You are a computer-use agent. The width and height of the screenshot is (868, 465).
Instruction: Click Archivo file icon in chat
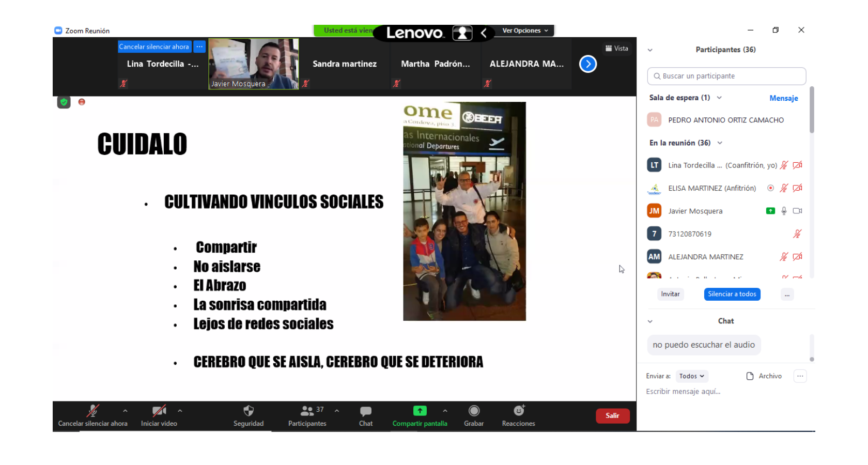(750, 376)
